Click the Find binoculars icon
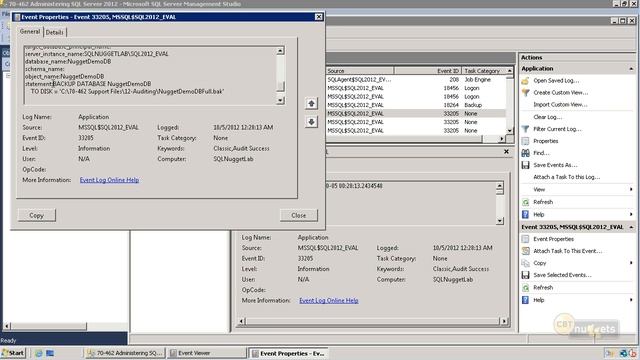 pyautogui.click(x=525, y=153)
